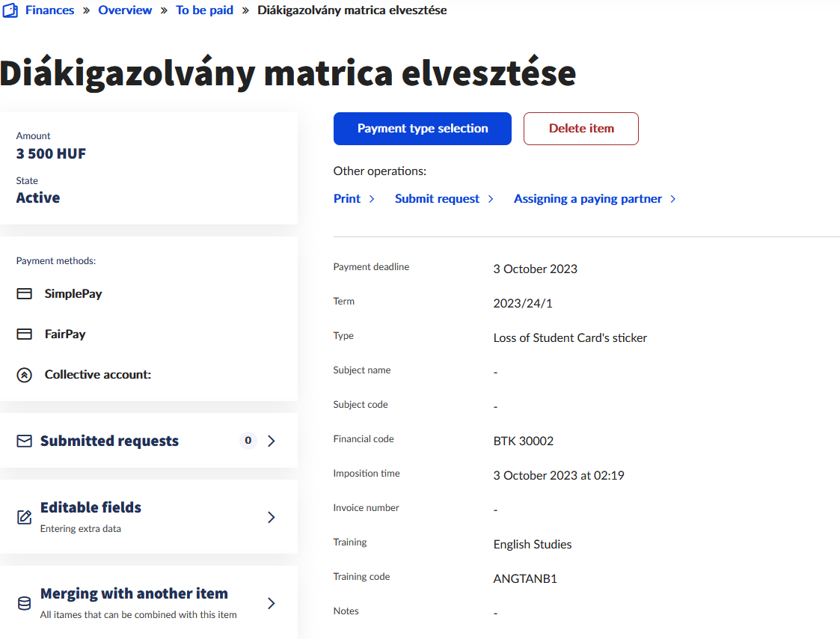This screenshot has height=639, width=840.
Task: Click the Merging database stack icon
Action: pos(25,603)
